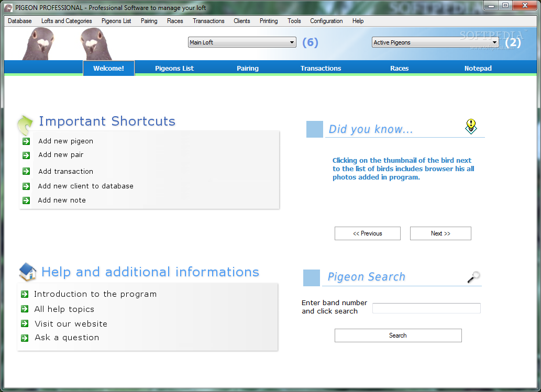Click the Add new pair shortcut
Viewport: 541px width, 392px height.
coord(61,155)
